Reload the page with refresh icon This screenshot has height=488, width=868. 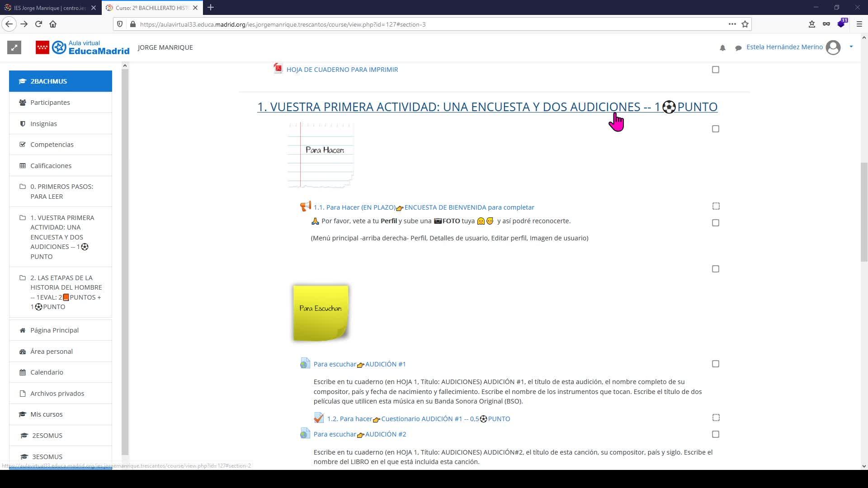coord(38,24)
